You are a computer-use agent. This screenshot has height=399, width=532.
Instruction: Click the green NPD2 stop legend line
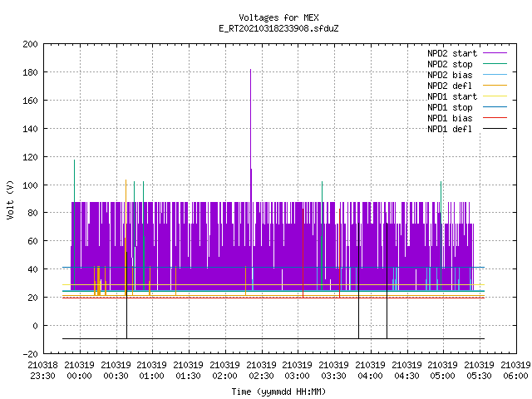(x=495, y=64)
